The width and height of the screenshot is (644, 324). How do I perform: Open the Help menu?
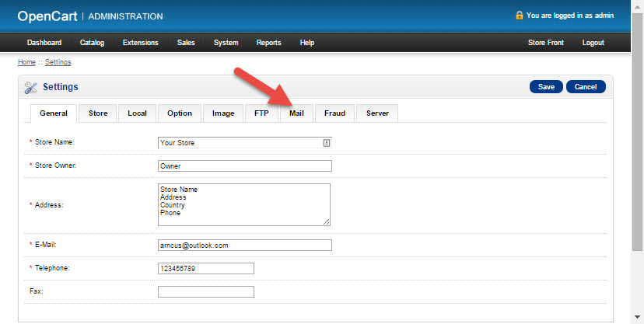[x=306, y=43]
